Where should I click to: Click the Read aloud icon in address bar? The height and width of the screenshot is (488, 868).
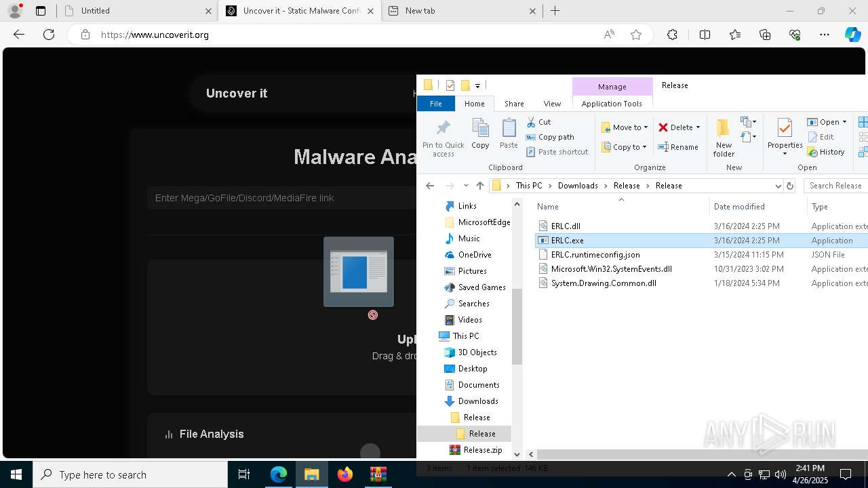[609, 35]
